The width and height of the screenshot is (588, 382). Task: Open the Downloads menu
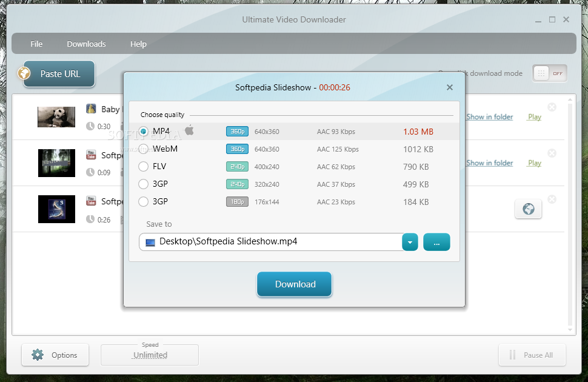coord(86,44)
